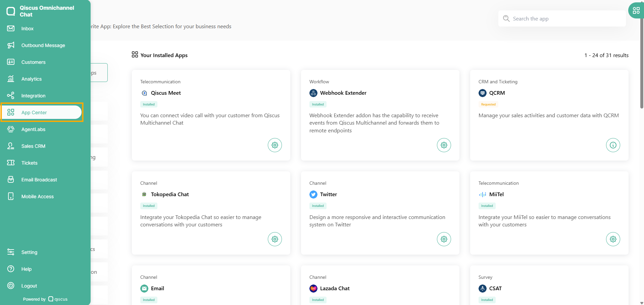Open Tokopedia Chat settings gear
Image resolution: width=644 pixels, height=305 pixels.
(x=275, y=239)
